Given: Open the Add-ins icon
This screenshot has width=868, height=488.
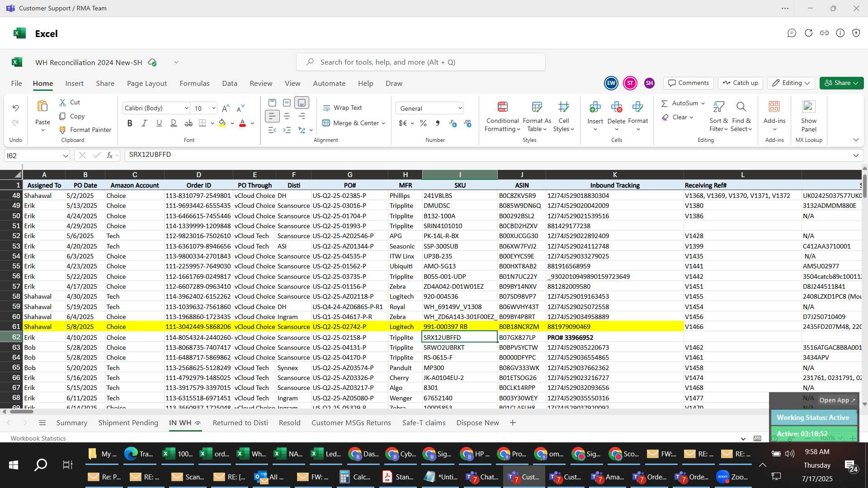Looking at the screenshot, I should tap(774, 107).
